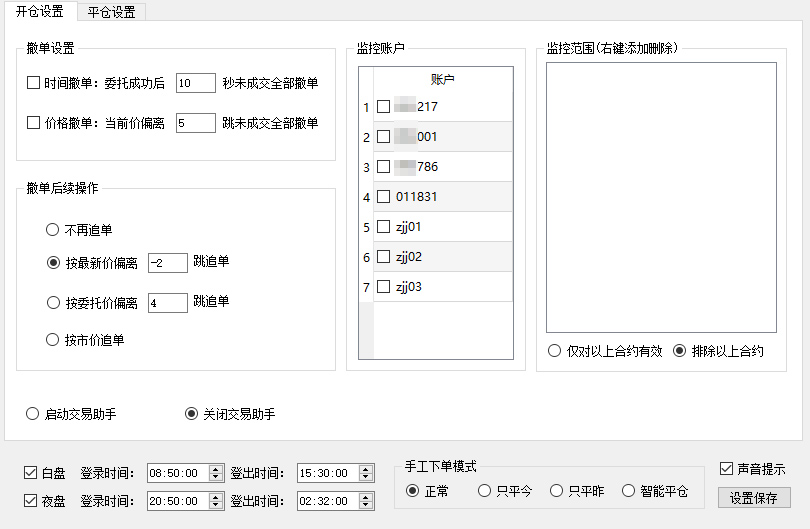
Task: Select the 开仓设置 tab
Action: (39, 12)
